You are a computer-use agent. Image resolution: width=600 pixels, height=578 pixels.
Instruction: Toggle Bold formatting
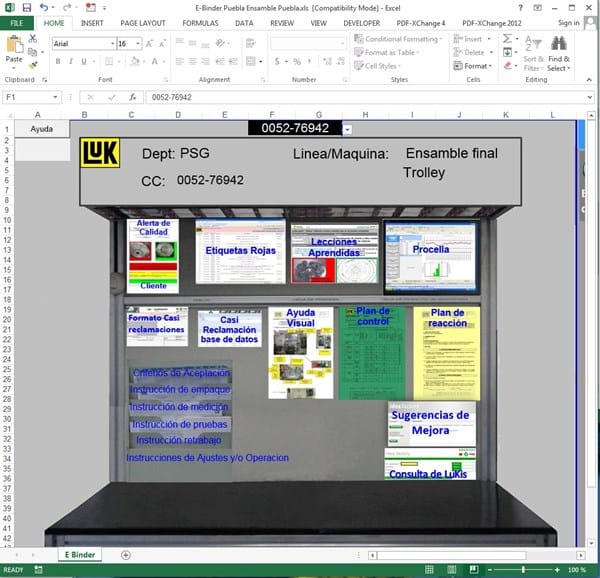(58, 61)
